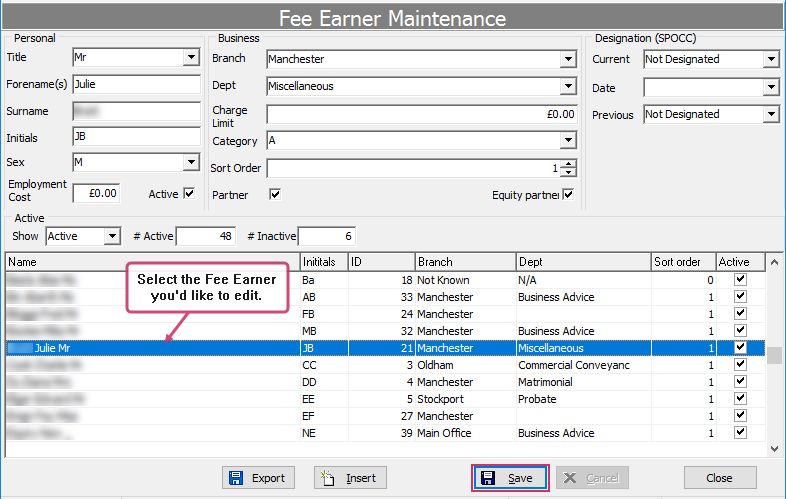The image size is (786, 499).
Task: Open the Previous designation dropdown
Action: click(x=771, y=114)
